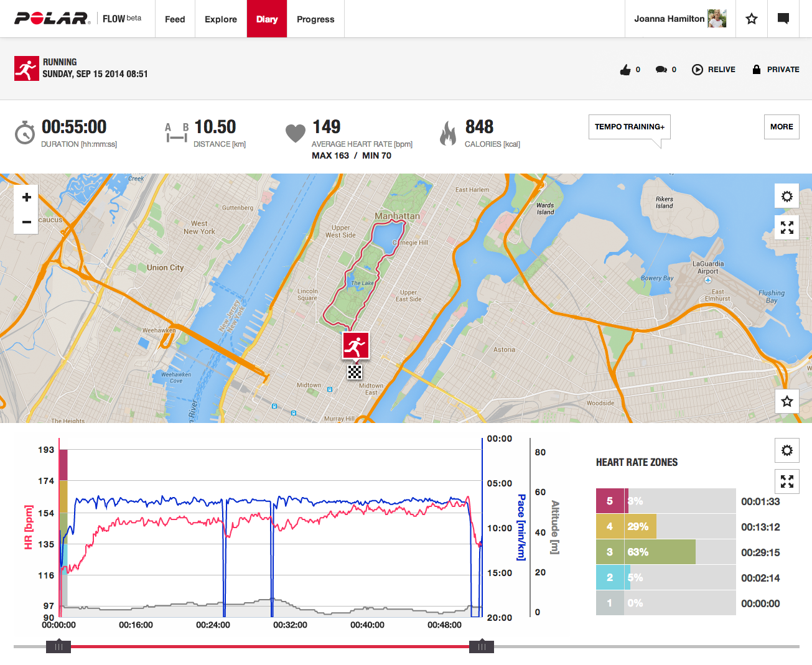Screen dimensions: 812x665
Task: Expand the map to fullscreen
Action: (786, 227)
